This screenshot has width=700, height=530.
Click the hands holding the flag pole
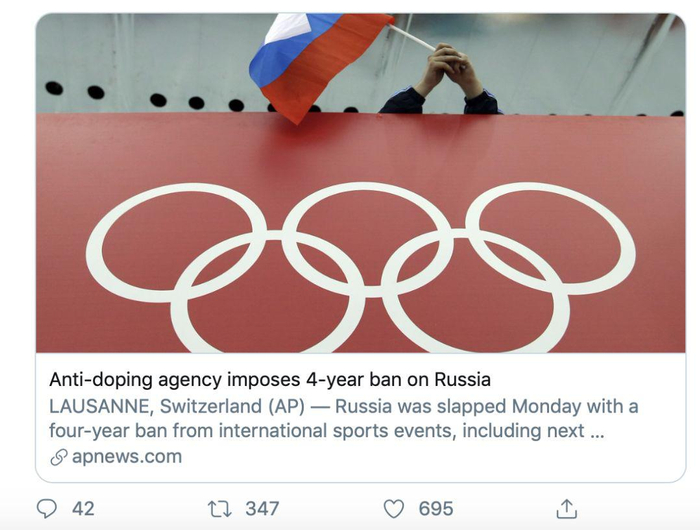point(448,65)
